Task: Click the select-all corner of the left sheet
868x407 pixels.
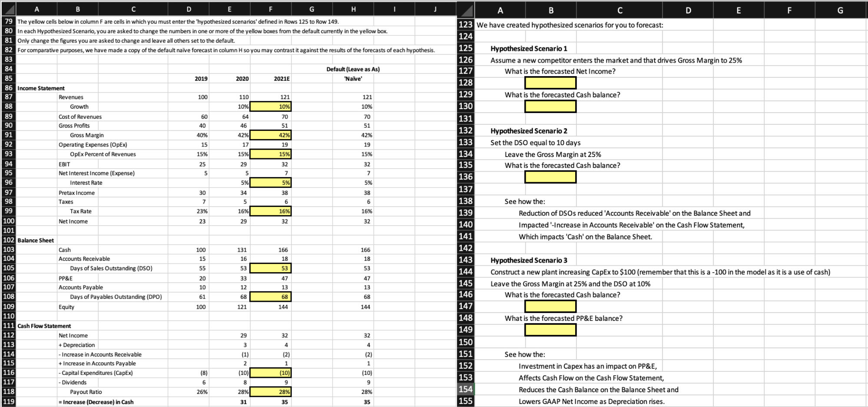Action: (9, 9)
